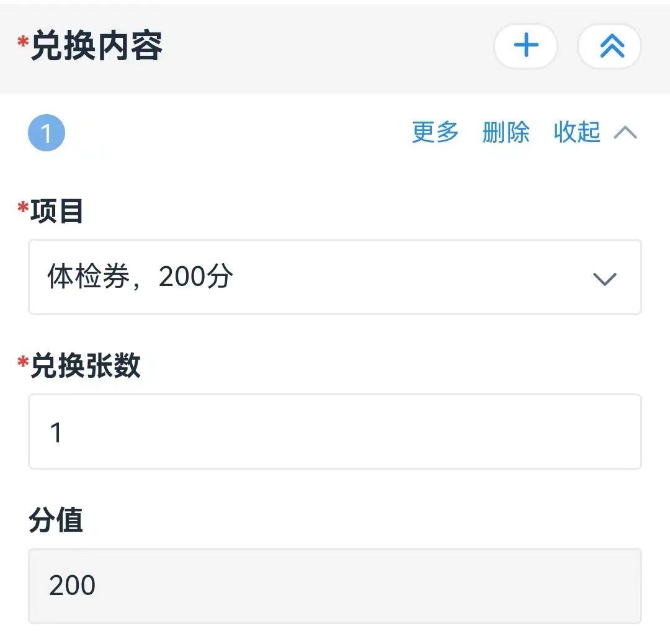Viewport: 670px width, 644px height.
Task: Click the red asterisk before 兑换内容
Action: [23, 42]
